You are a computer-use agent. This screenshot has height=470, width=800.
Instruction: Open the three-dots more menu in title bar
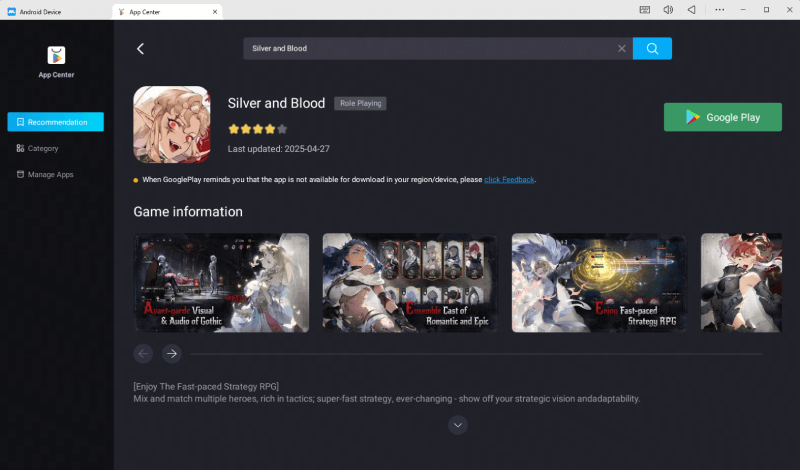(x=719, y=10)
